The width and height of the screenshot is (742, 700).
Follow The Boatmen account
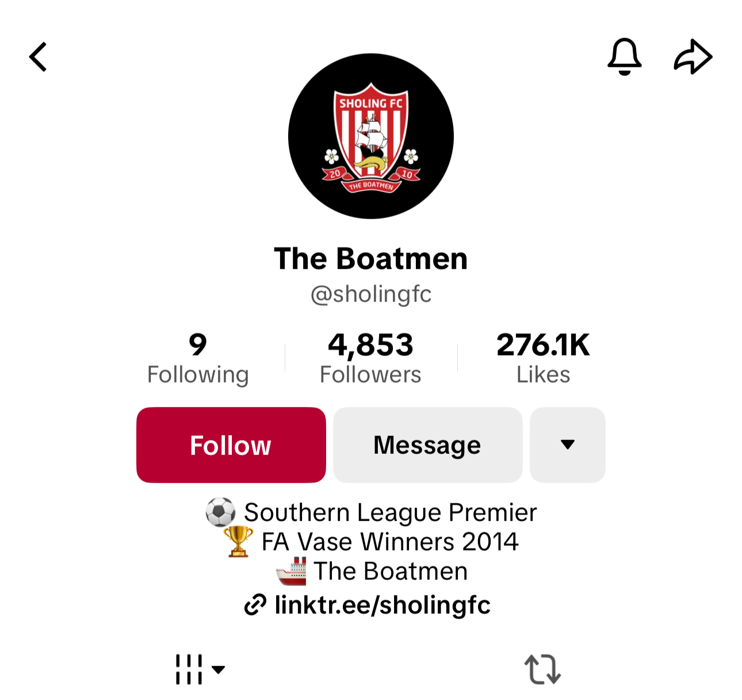231,445
